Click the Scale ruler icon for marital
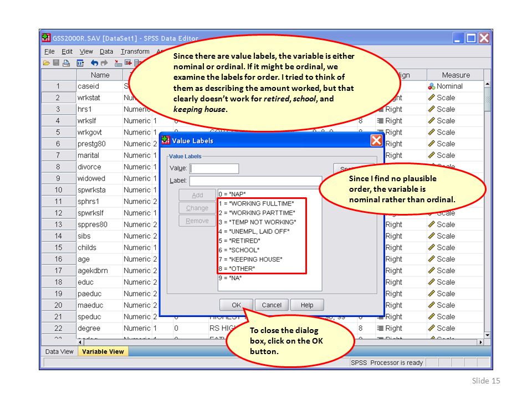The width and height of the screenshot is (532, 399). [x=432, y=155]
